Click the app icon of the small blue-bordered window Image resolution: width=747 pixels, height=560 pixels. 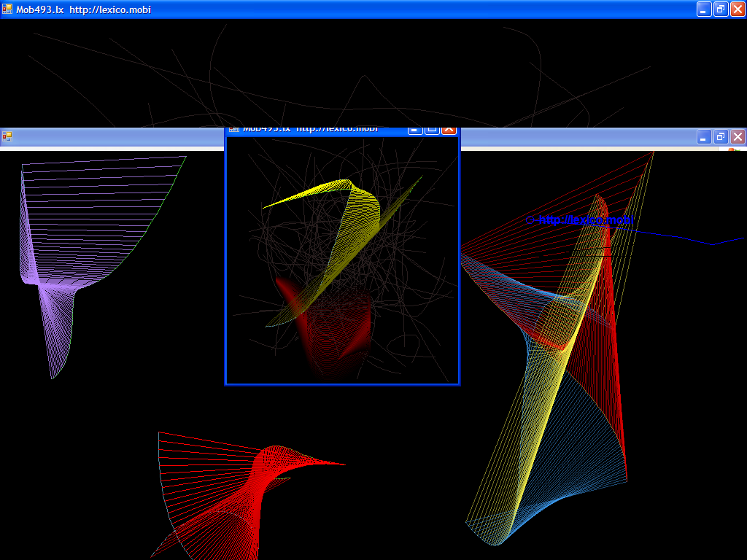(234, 130)
